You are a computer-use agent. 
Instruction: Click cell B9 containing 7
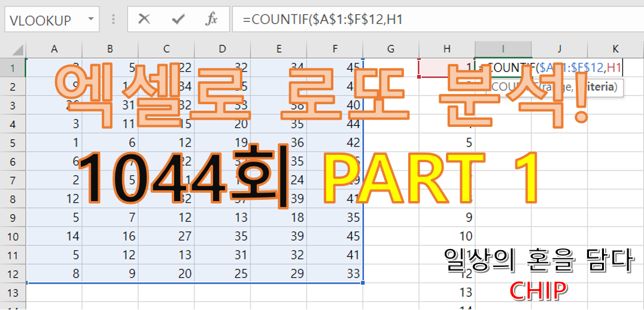point(110,217)
